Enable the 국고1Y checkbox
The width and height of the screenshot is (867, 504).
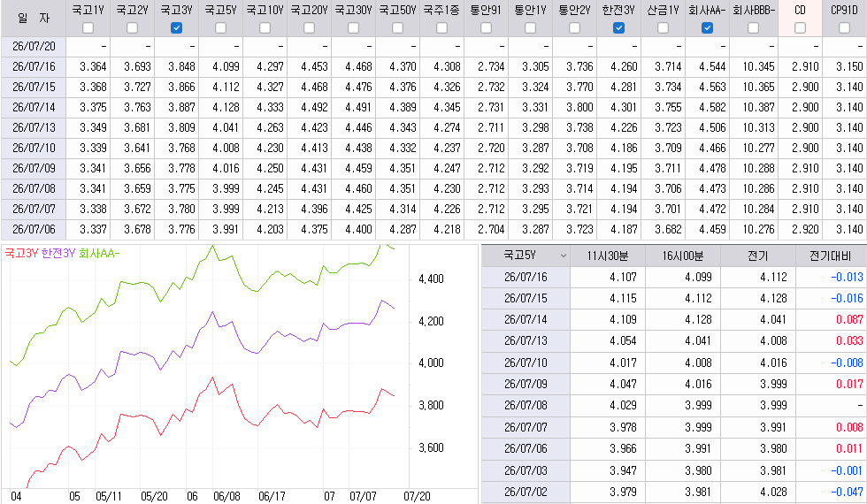(88, 27)
